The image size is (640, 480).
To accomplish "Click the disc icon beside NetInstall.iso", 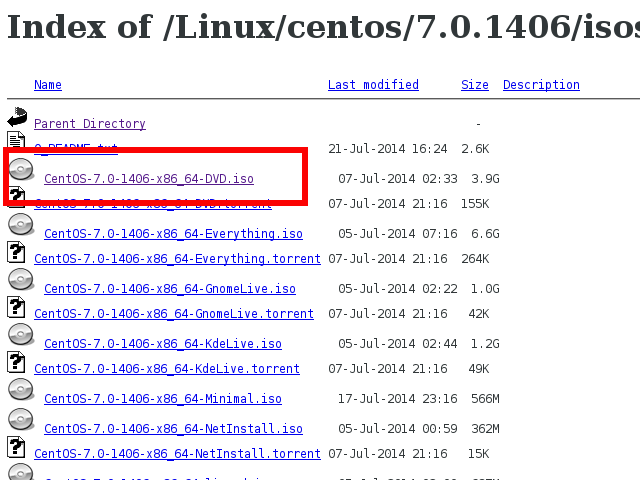I will (x=20, y=420).
